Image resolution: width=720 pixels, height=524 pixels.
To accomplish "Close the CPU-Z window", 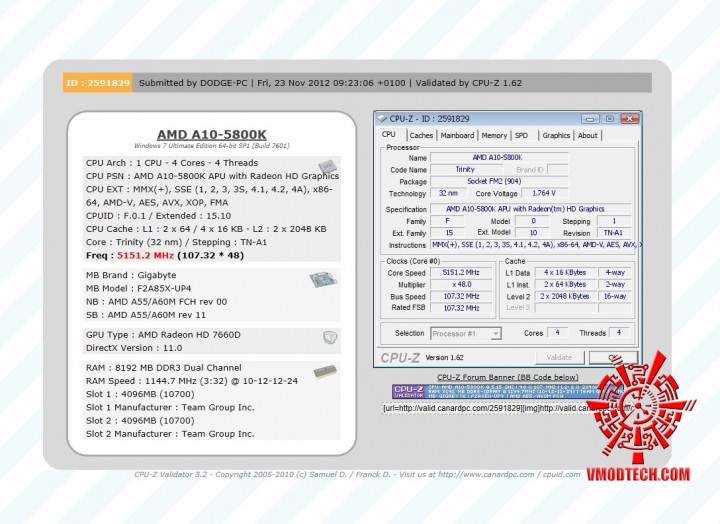I will (x=630, y=119).
